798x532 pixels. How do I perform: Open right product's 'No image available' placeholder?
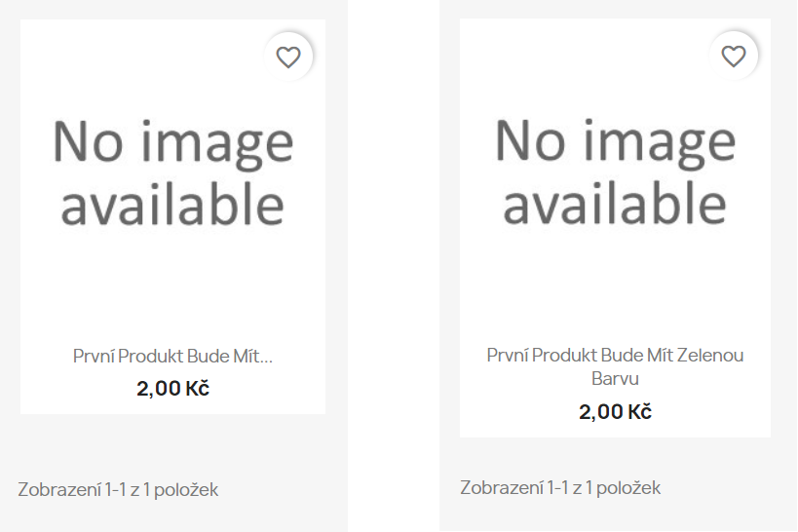click(x=615, y=172)
